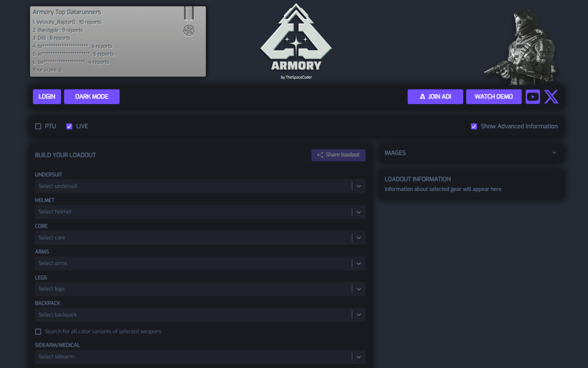
Task: Open the sidearm dropdown arrow
Action: point(359,356)
